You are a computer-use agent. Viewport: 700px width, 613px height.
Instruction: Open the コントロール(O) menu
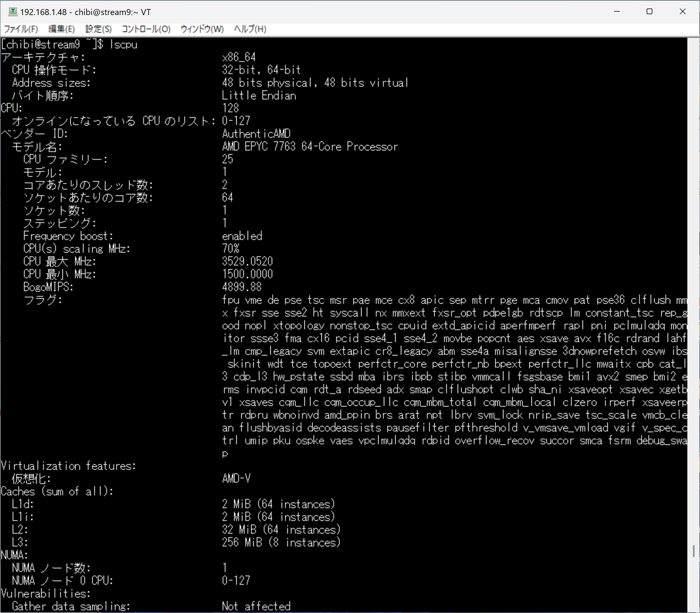(146, 29)
